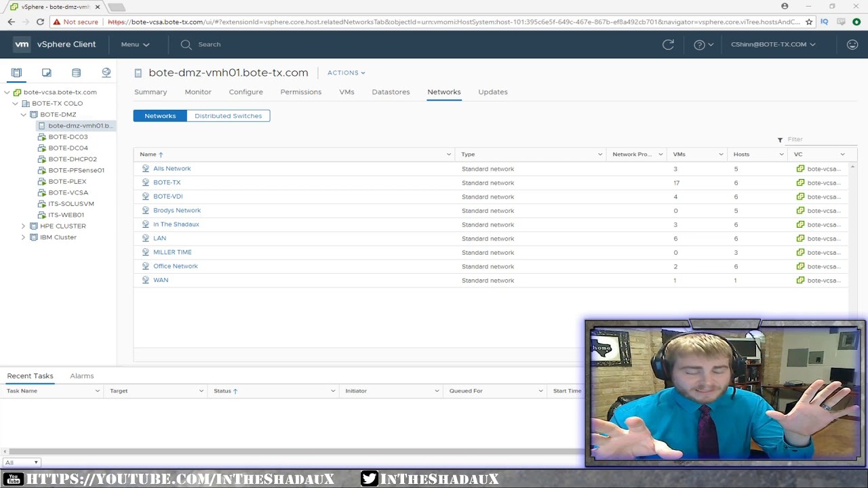The height and width of the screenshot is (488, 868).
Task: Open the Alis Network link
Action: [172, 169]
